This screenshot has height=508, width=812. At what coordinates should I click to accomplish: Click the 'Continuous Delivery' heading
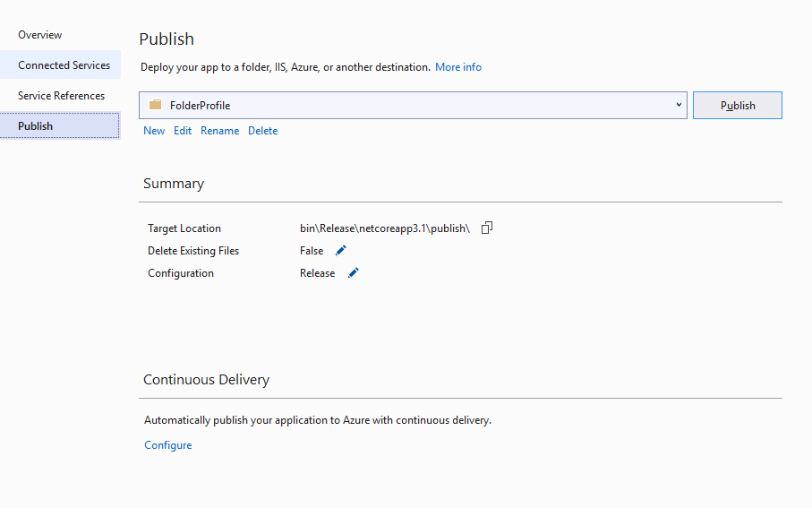tap(206, 380)
